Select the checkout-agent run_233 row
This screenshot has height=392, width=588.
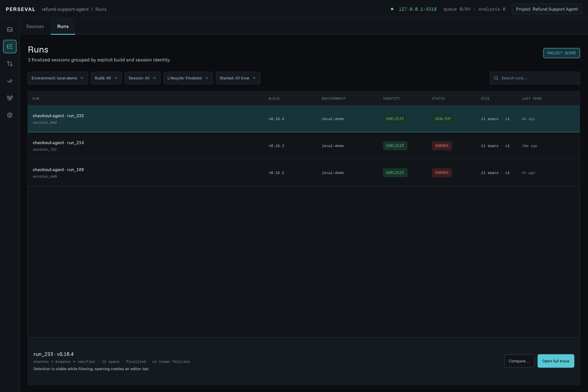[x=304, y=119]
